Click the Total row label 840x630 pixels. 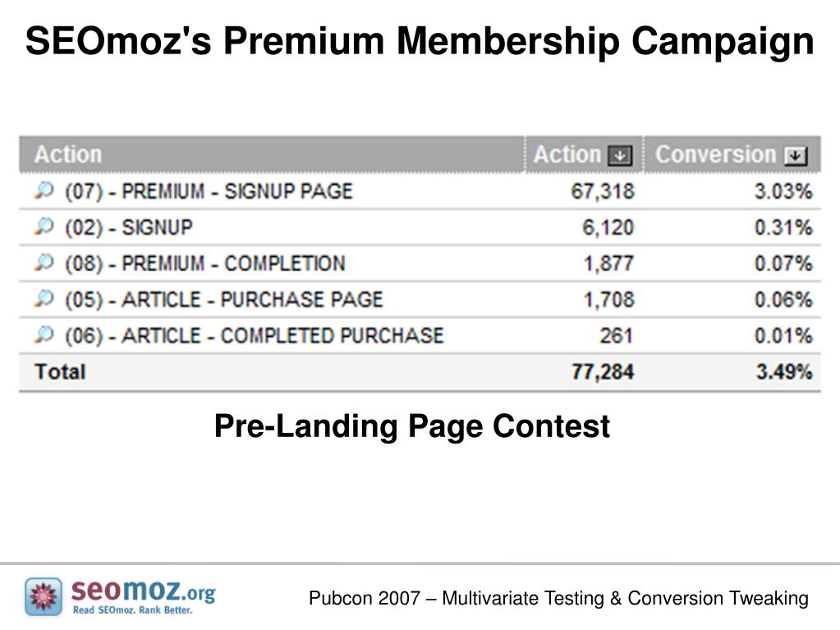(60, 372)
